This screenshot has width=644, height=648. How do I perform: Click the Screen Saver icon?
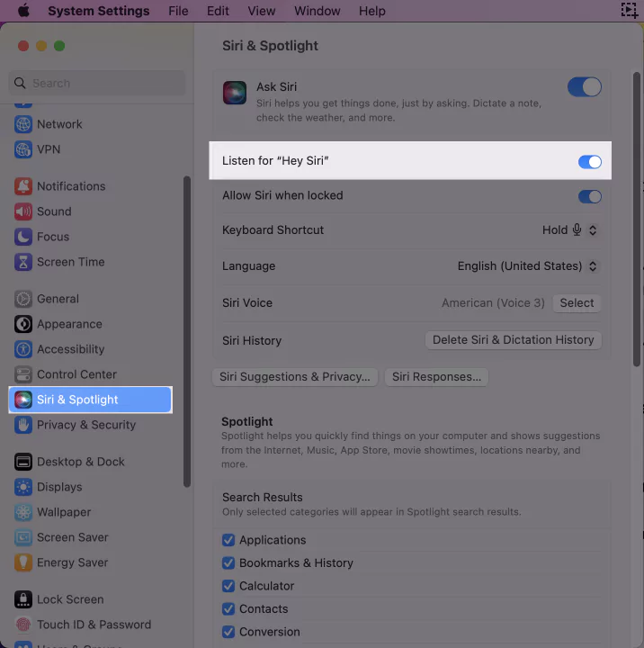pos(23,537)
